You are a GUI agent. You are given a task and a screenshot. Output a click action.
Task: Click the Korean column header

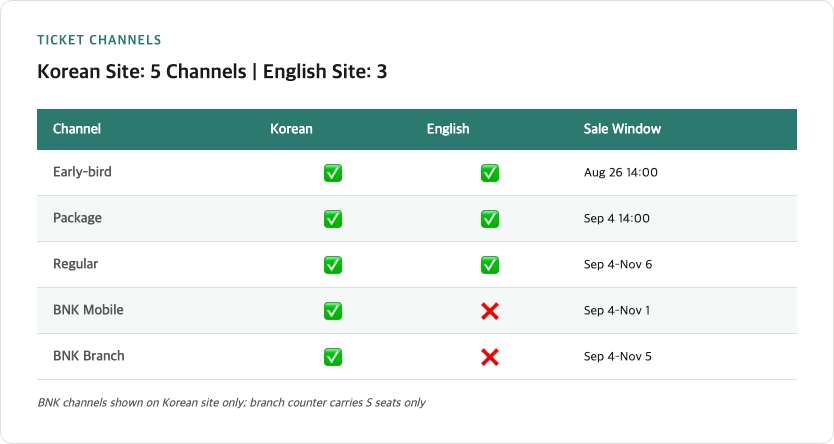pos(291,129)
